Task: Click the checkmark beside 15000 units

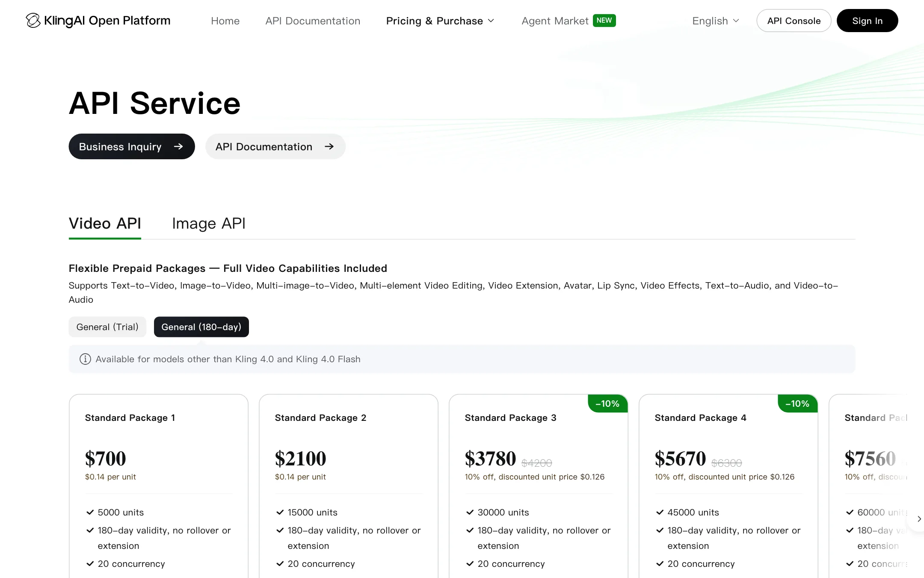Action: click(280, 512)
